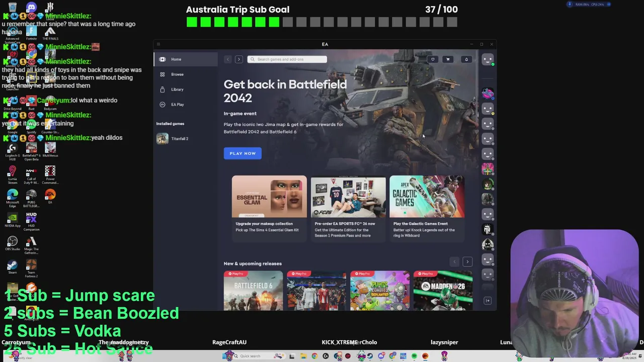Open the Plants vs Zombies Replanted tile
The height and width of the screenshot is (362, 644).
click(x=380, y=291)
